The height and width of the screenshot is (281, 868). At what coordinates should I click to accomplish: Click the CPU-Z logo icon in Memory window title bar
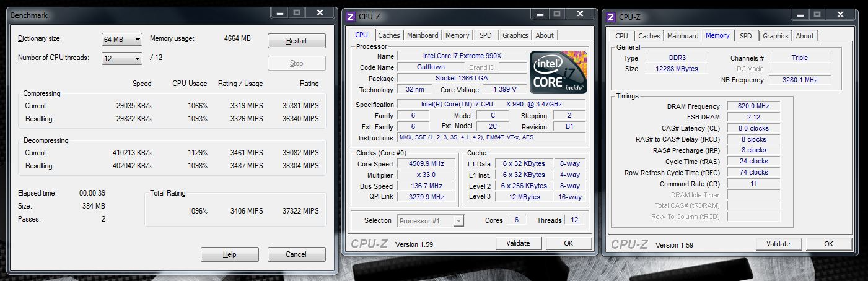click(611, 17)
